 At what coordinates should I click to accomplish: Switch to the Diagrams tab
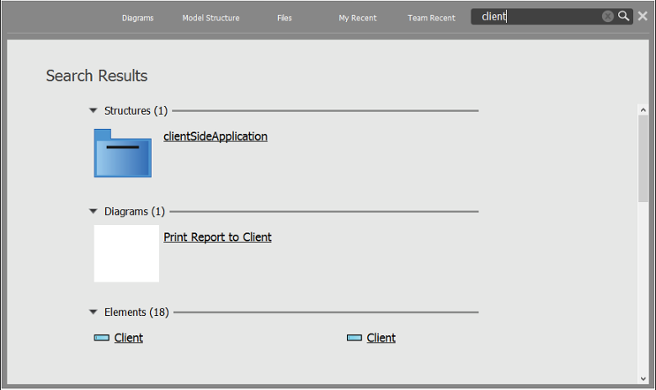(x=138, y=18)
